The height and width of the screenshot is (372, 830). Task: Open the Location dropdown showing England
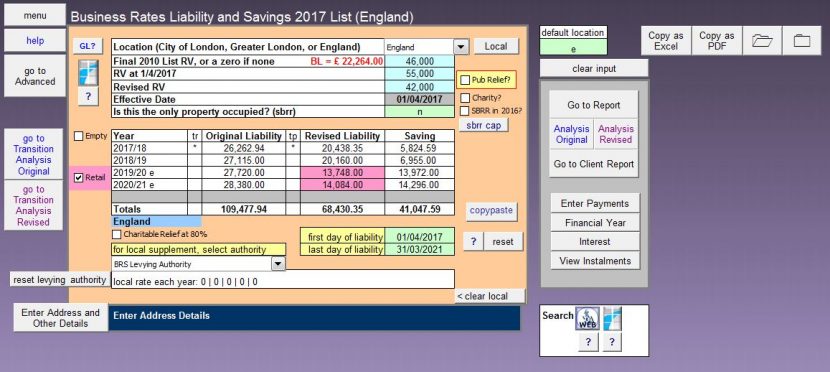tap(461, 47)
